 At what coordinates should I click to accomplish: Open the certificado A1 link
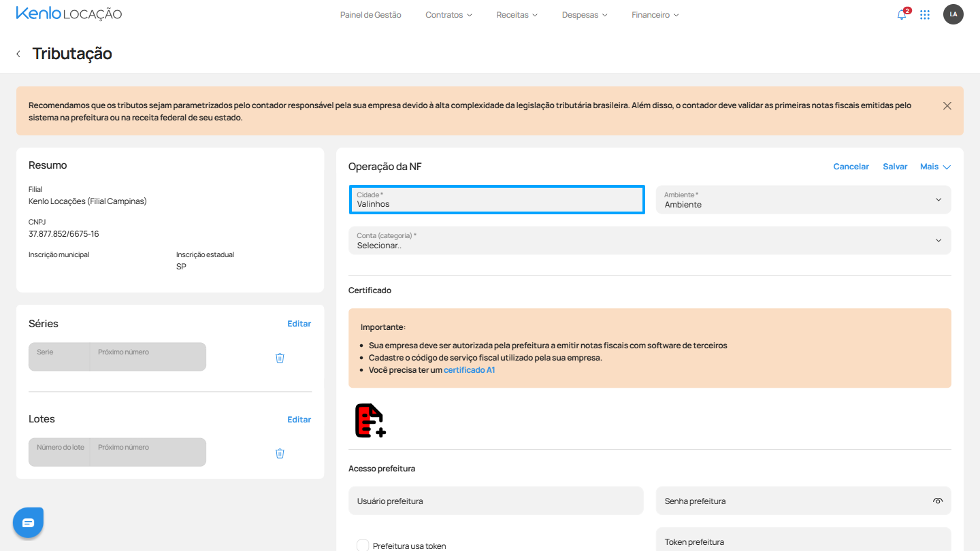[469, 370]
